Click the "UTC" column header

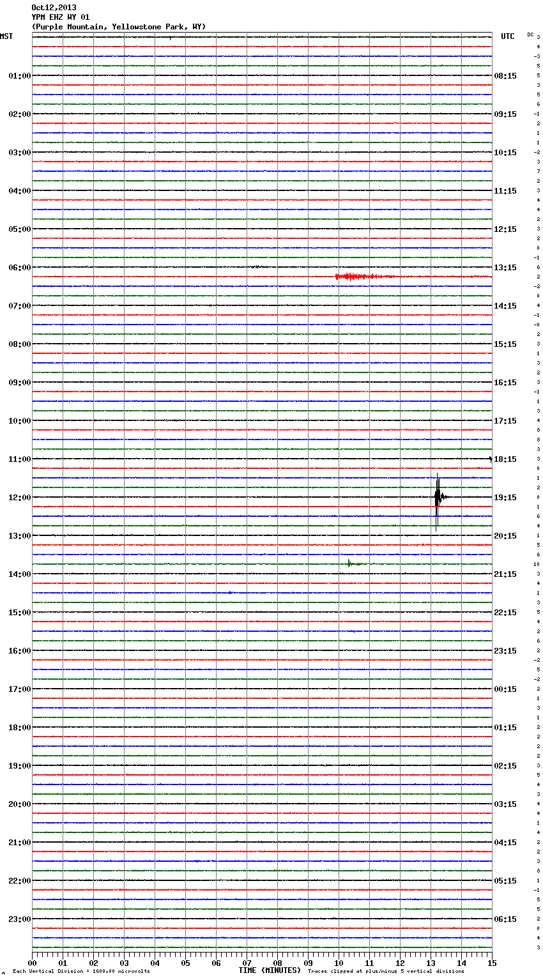[508, 36]
